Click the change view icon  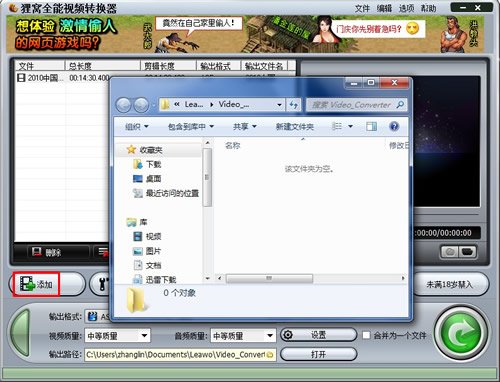tap(337, 126)
